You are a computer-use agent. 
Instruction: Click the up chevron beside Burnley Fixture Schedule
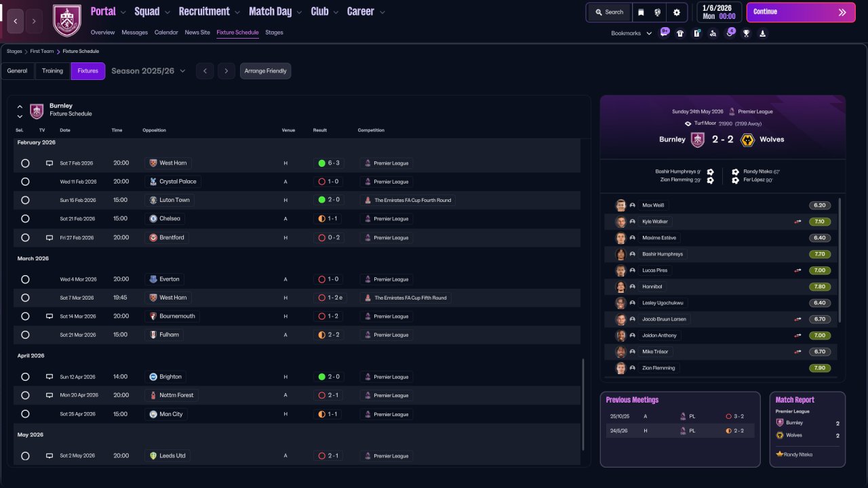pyautogui.click(x=20, y=106)
